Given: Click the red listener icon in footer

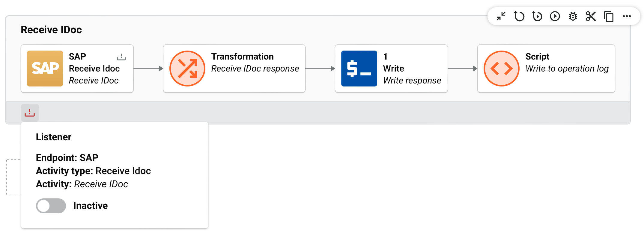Looking at the screenshot, I should pyautogui.click(x=30, y=113).
